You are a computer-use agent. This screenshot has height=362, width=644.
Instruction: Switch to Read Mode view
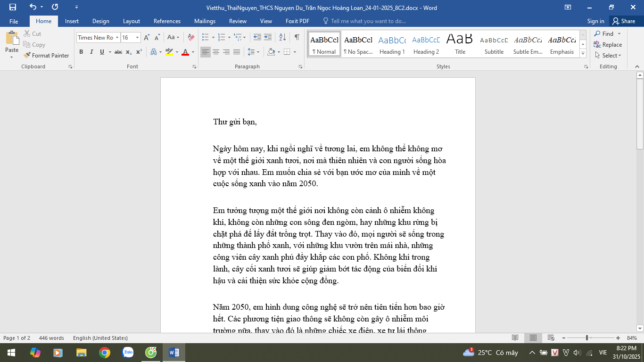515,338
